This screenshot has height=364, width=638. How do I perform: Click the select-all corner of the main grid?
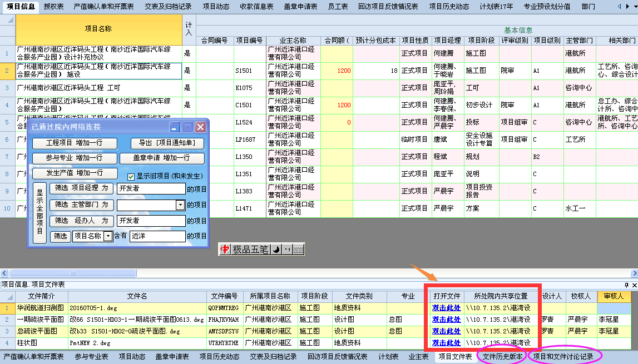click(x=8, y=20)
